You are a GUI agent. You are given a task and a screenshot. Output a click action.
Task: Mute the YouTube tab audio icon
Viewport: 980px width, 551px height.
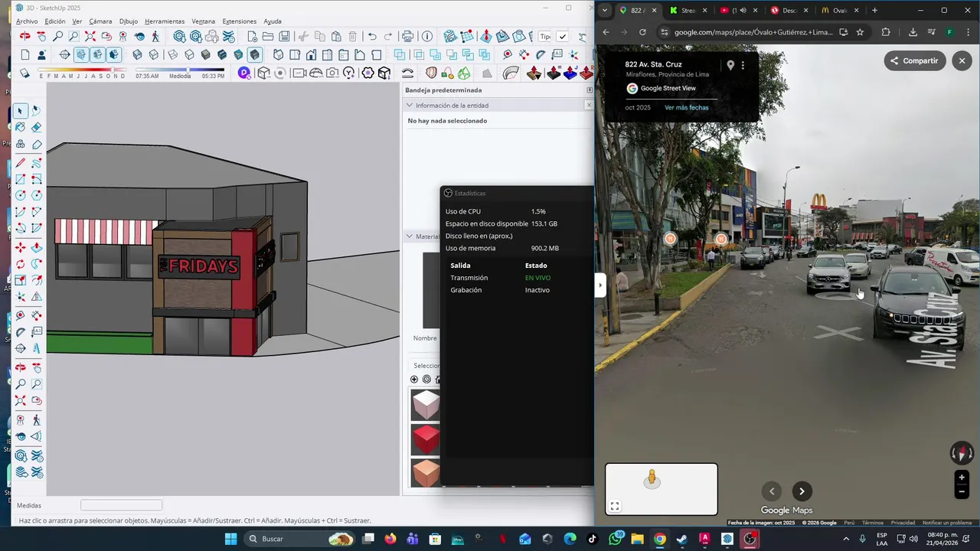point(743,11)
